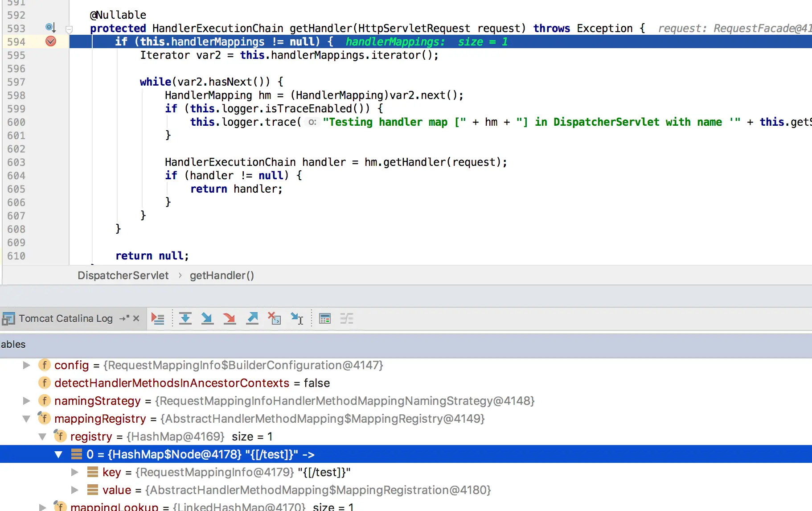Select the namingStrategy variable row
The image size is (812, 511).
click(406, 401)
